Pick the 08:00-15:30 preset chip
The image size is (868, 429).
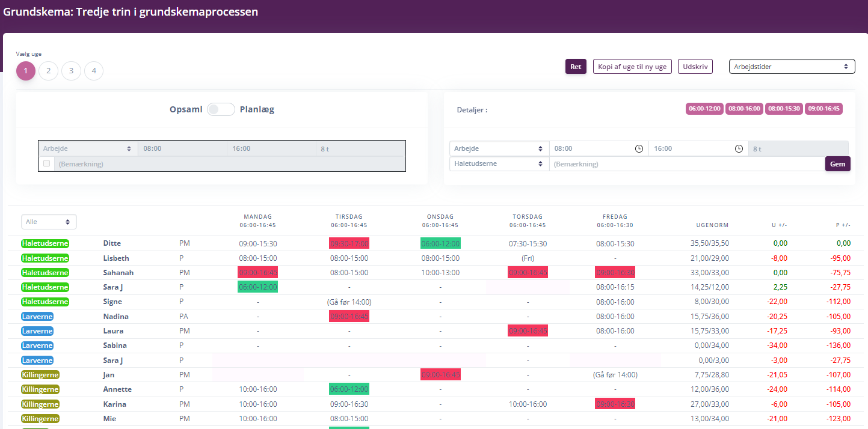tap(784, 109)
